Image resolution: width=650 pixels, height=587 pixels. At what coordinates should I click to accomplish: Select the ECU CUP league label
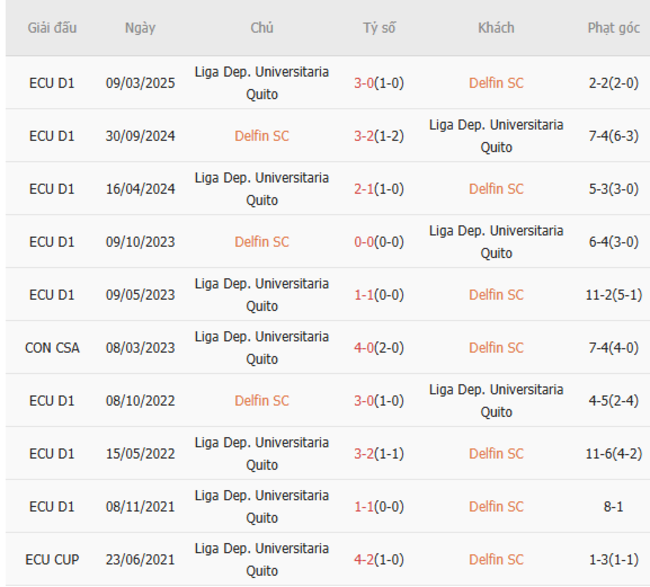pyautogui.click(x=51, y=560)
